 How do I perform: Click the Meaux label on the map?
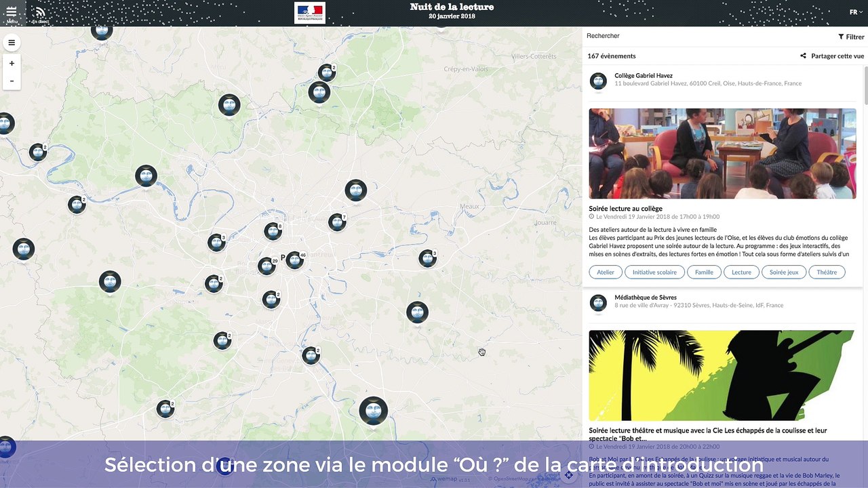[469, 206]
